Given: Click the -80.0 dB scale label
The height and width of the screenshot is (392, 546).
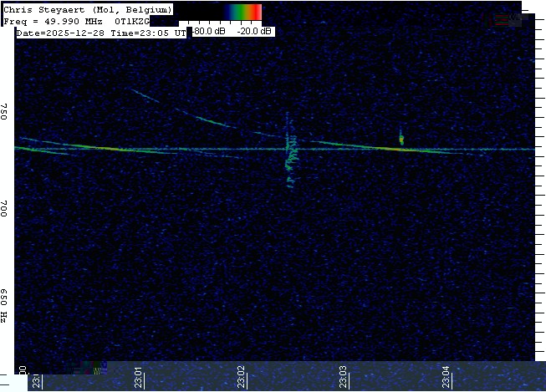Looking at the screenshot, I should tap(208, 32).
